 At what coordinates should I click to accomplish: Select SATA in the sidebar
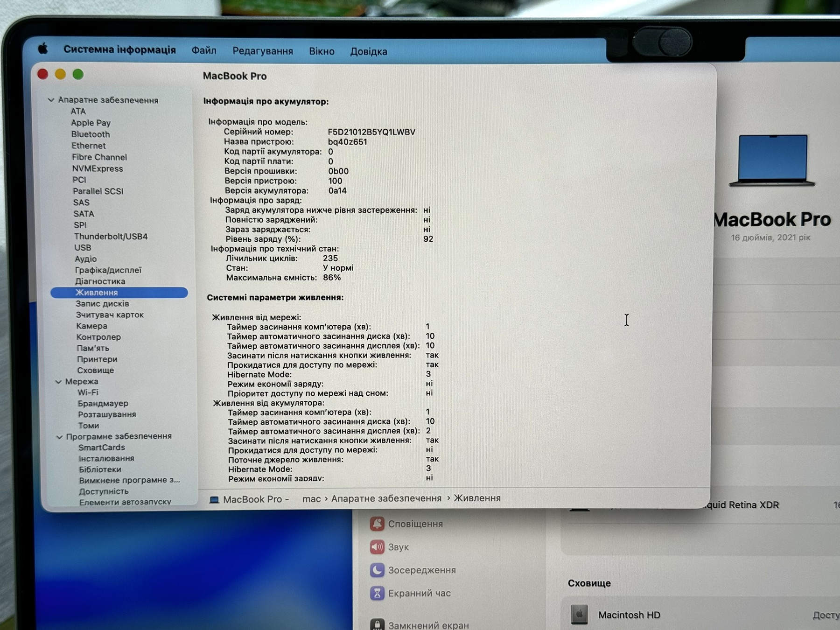(84, 214)
